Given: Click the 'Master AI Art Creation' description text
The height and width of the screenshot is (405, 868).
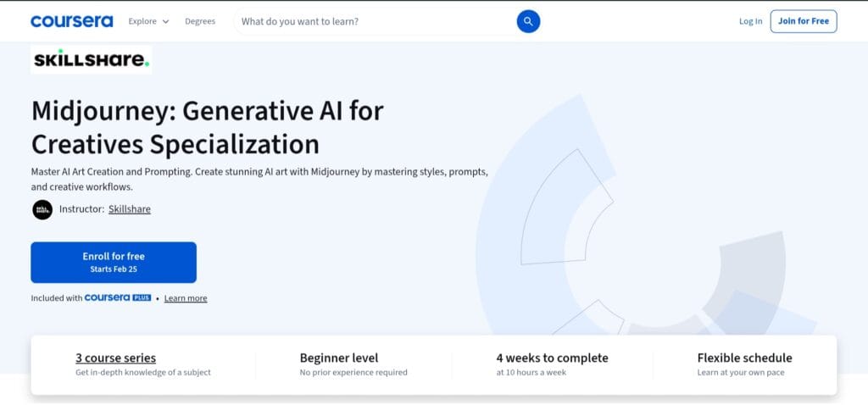Looking at the screenshot, I should 259,180.
